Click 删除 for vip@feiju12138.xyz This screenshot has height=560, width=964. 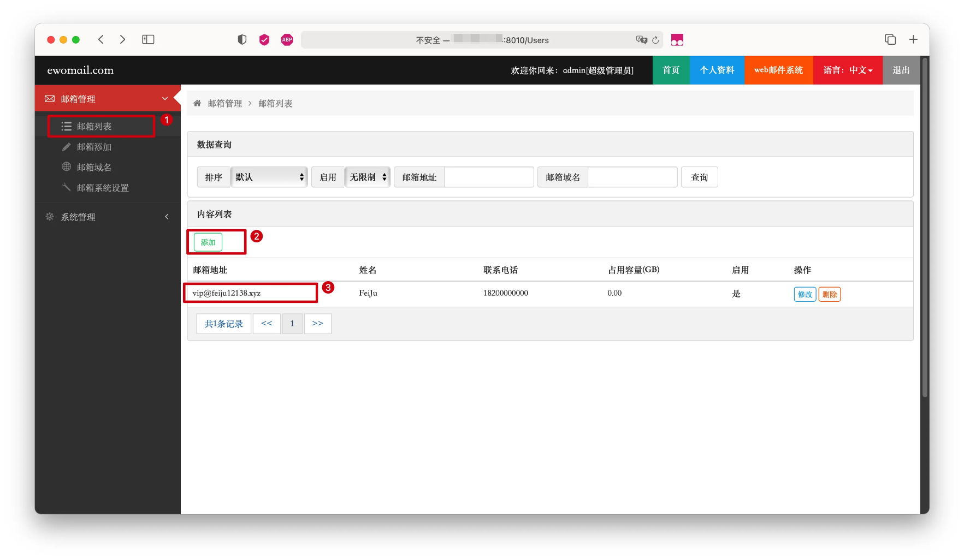(x=829, y=294)
